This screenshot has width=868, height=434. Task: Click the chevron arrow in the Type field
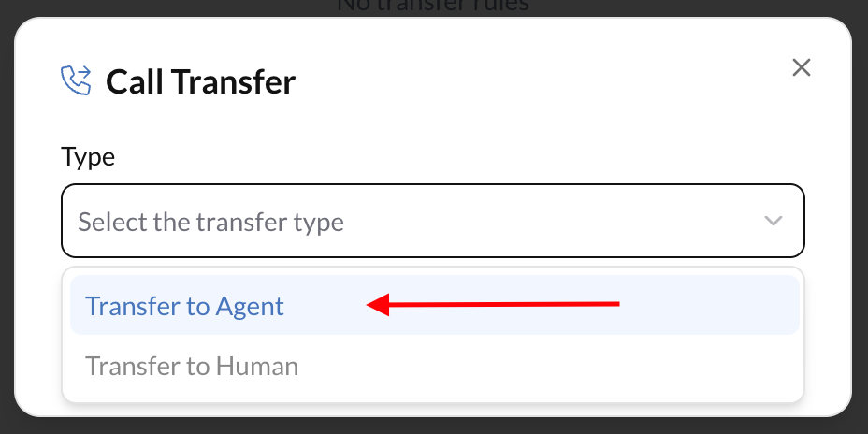coord(773,222)
